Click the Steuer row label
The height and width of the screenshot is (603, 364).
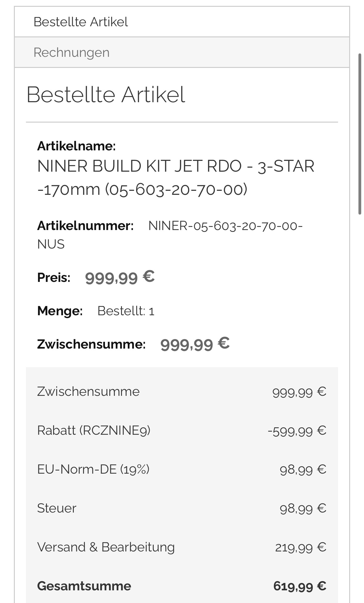[x=56, y=508]
